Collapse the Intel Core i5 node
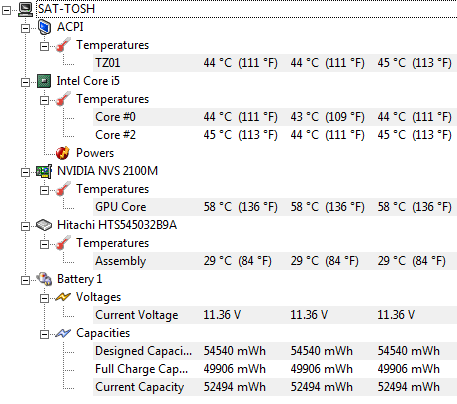The width and height of the screenshot is (457, 404). (x=25, y=82)
